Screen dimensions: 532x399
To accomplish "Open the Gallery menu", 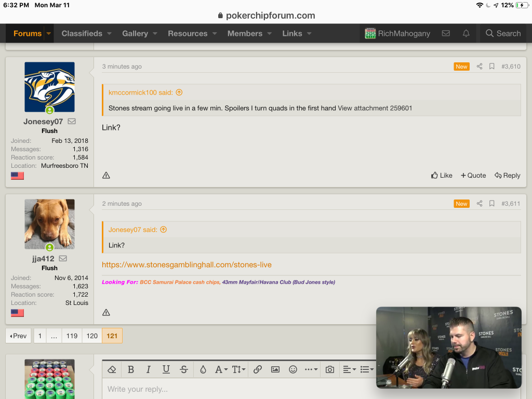I will pyautogui.click(x=135, y=33).
